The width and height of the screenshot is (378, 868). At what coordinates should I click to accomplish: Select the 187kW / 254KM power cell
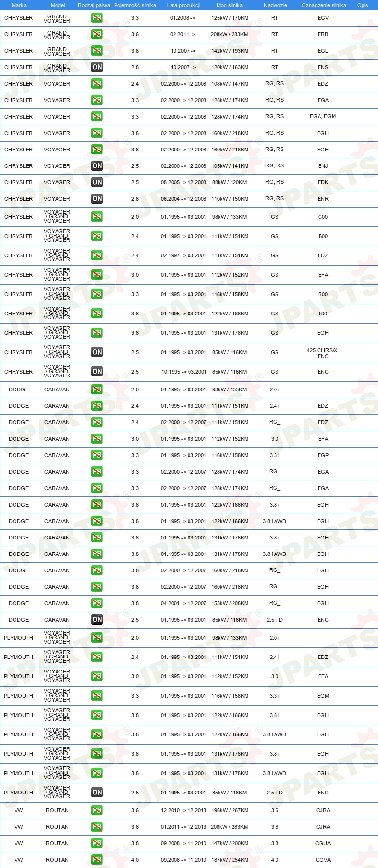click(230, 860)
